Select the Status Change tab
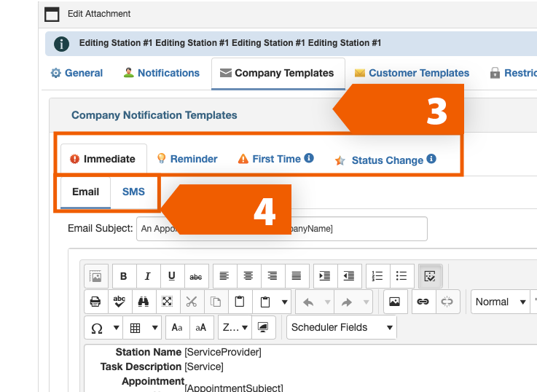Screen dimensions: 537x392 [x=386, y=160]
